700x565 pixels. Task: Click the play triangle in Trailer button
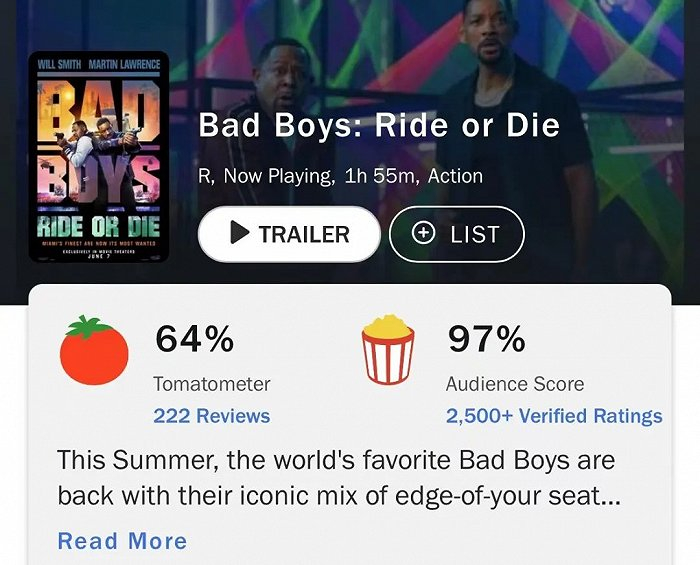pyautogui.click(x=239, y=233)
